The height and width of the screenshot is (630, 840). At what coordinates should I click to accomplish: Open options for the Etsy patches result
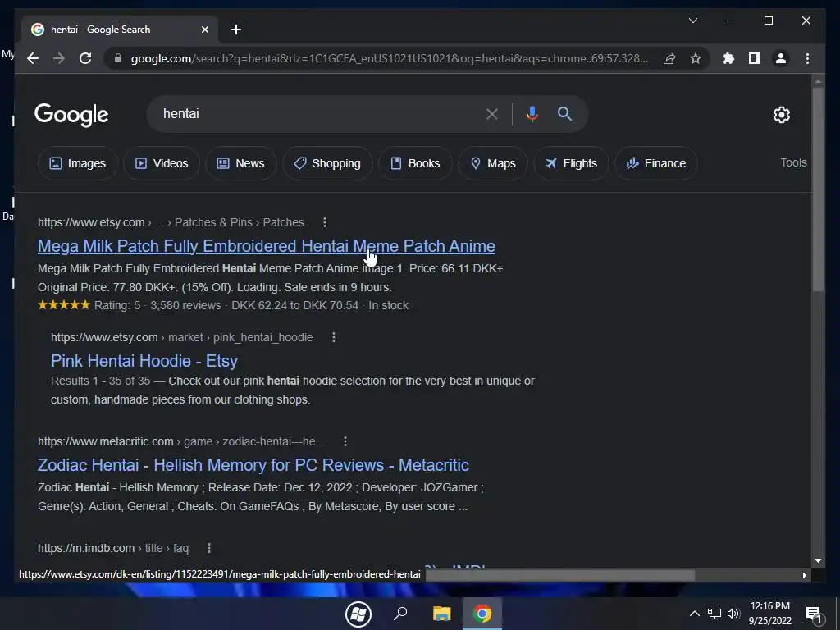(x=324, y=222)
